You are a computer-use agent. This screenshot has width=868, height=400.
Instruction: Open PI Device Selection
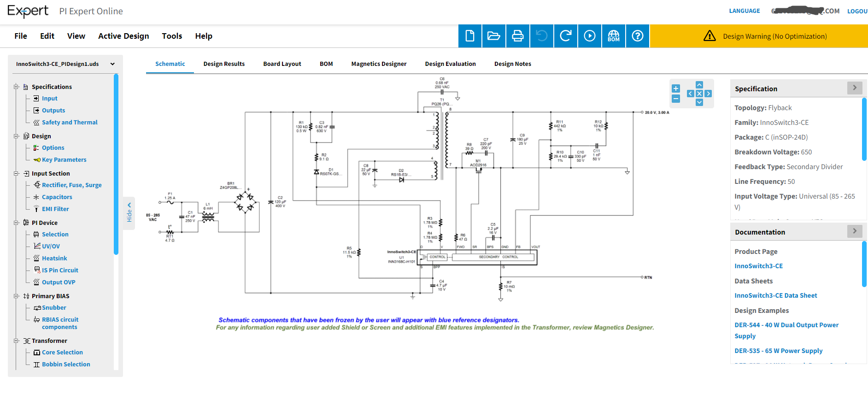[x=55, y=235]
